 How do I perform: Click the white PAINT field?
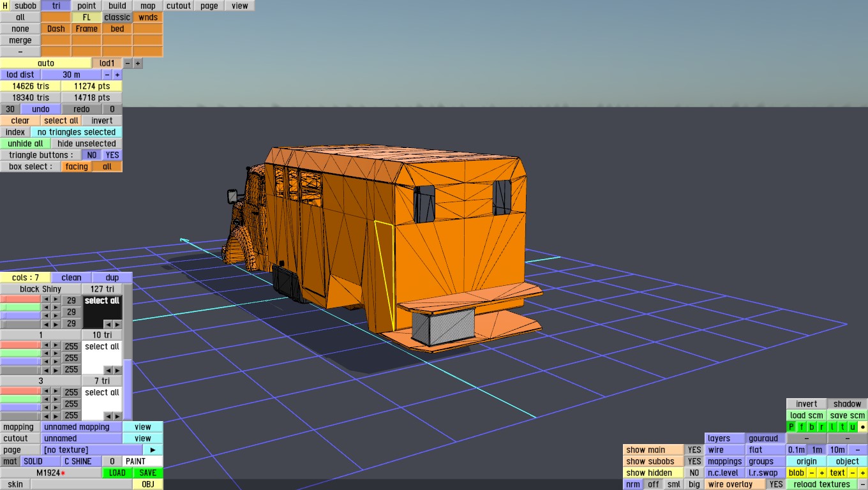(x=143, y=461)
